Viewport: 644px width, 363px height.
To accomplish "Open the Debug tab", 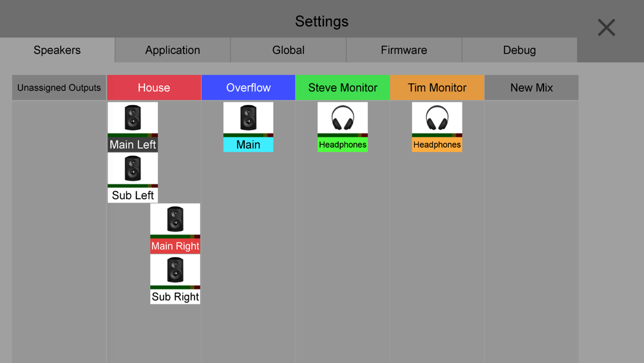I will point(519,50).
